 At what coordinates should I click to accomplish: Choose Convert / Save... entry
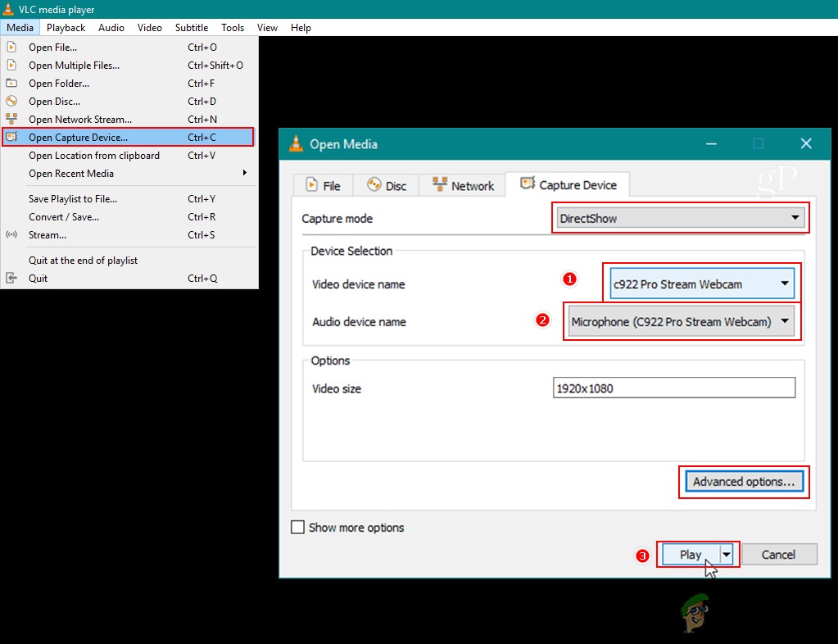(x=129, y=217)
